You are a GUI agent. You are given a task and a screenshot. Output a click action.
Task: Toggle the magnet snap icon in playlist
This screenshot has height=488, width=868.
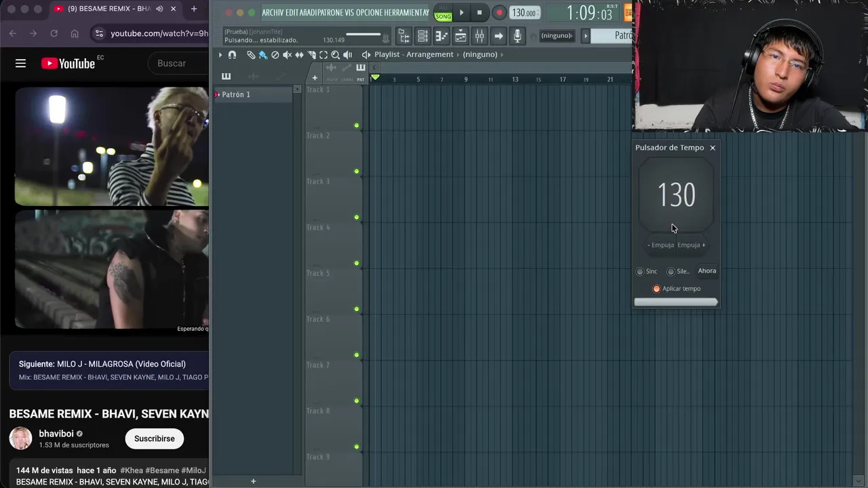coord(233,55)
